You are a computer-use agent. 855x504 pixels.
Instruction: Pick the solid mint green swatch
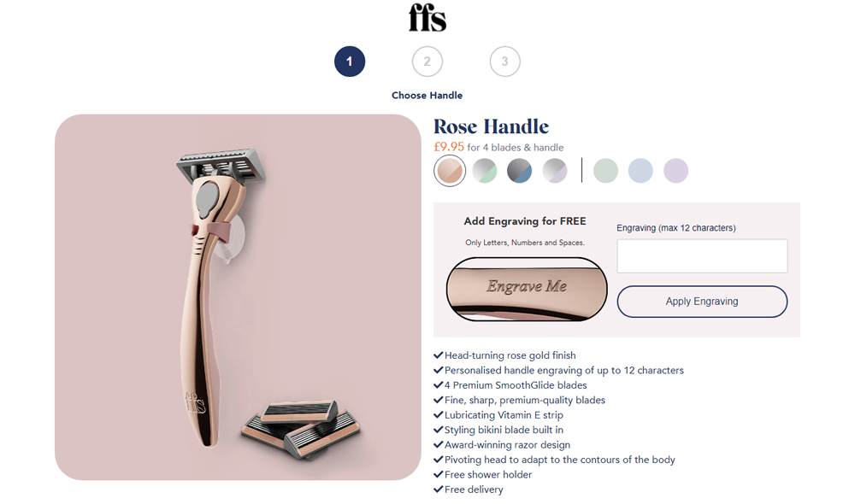pos(606,171)
